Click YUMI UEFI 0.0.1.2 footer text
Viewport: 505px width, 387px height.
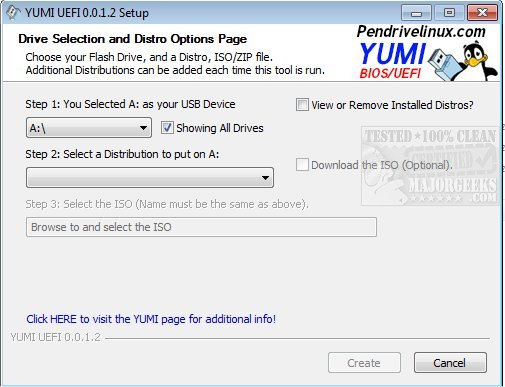[55, 337]
